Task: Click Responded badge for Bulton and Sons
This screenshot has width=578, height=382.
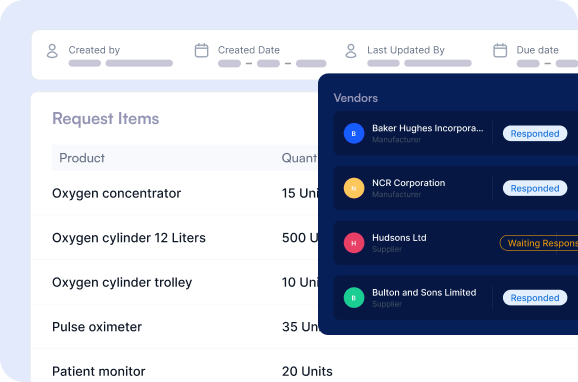Action: click(535, 298)
